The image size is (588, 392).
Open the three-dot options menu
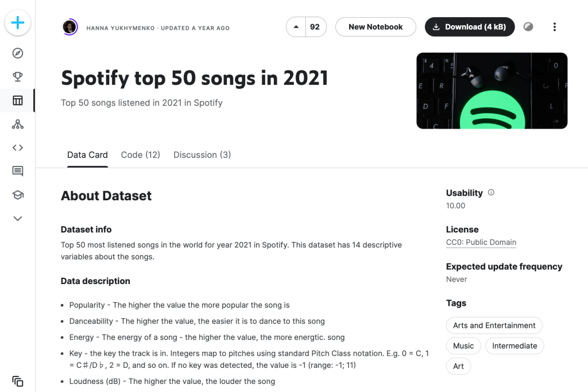[554, 27]
